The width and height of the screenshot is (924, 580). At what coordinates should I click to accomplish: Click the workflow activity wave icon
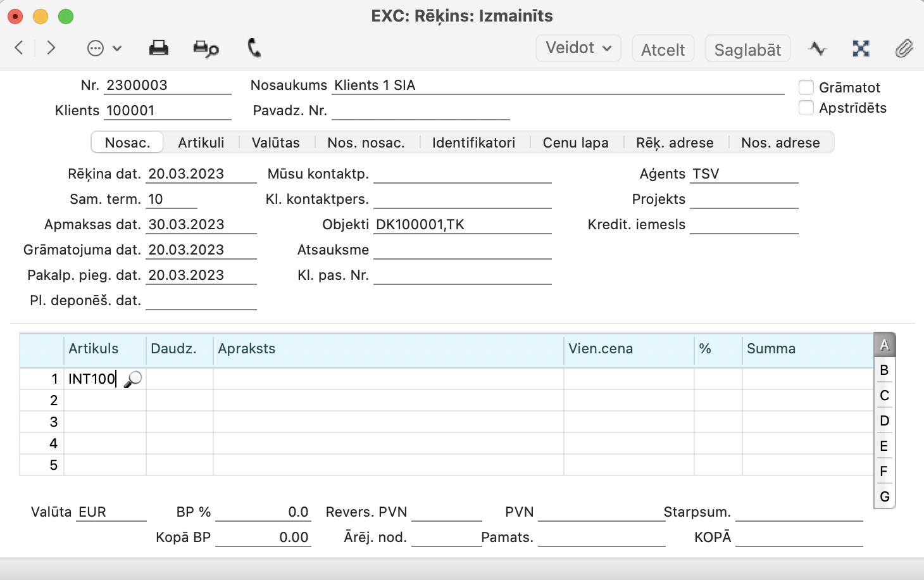coord(818,49)
